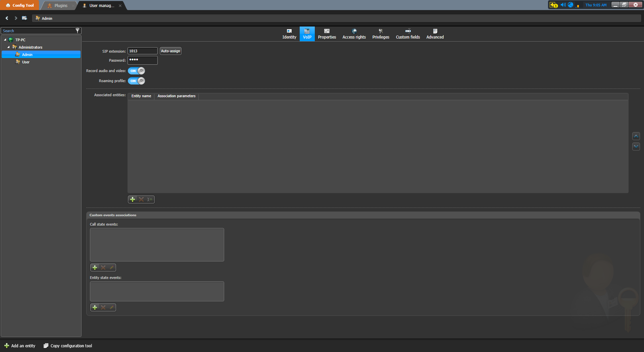
Task: Switch to the Privileges tab
Action: (381, 34)
